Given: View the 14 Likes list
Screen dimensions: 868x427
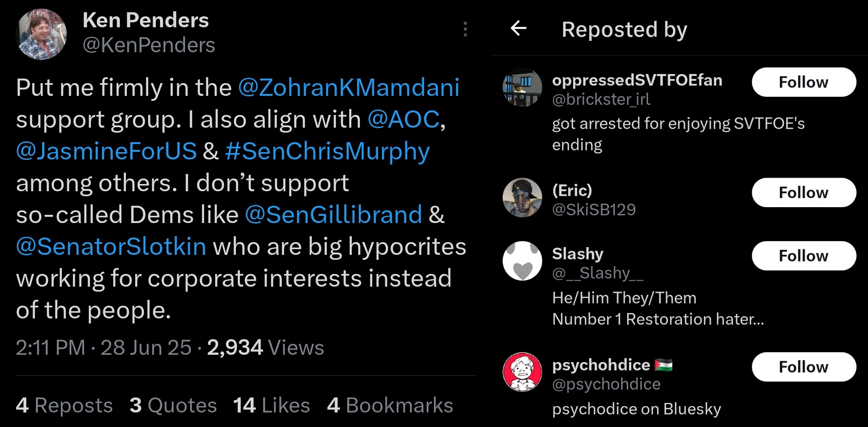Looking at the screenshot, I should (x=271, y=405).
